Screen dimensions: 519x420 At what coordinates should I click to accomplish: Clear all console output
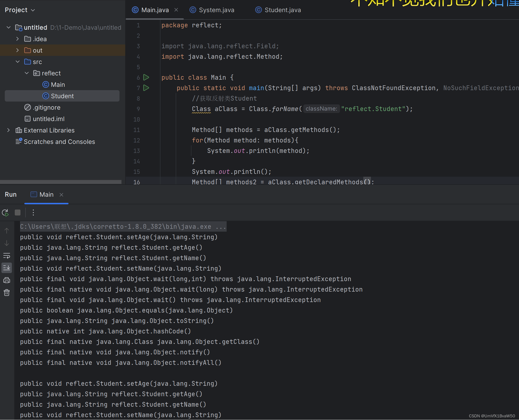click(x=6, y=293)
